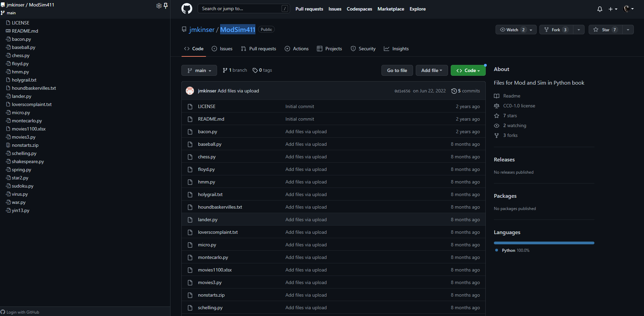
Task: Click the file icon beside LICENSE row
Action: (190, 106)
